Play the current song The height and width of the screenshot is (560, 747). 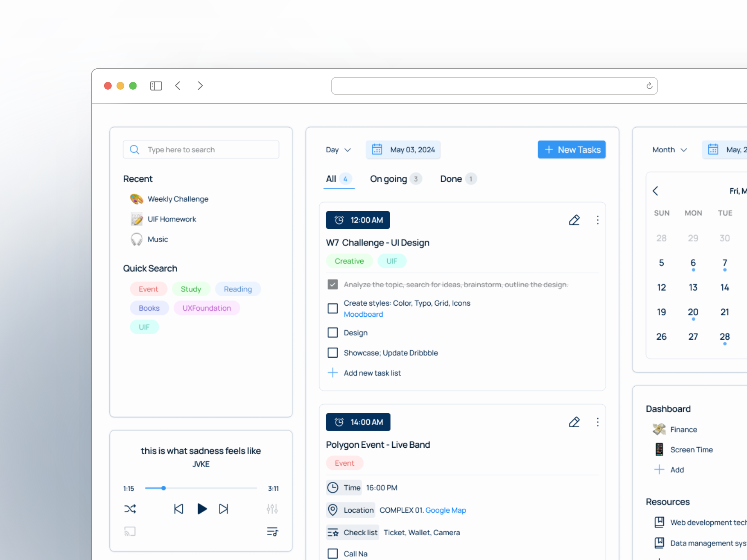coord(202,509)
